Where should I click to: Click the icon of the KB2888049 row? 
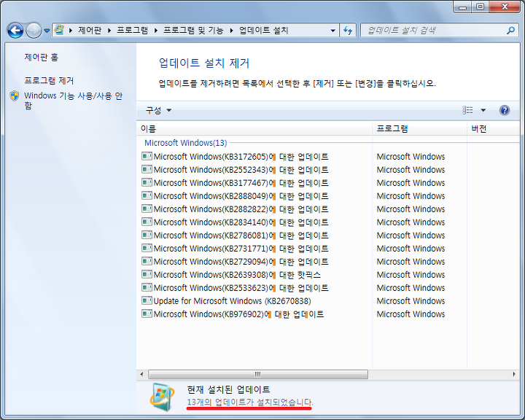click(x=147, y=195)
